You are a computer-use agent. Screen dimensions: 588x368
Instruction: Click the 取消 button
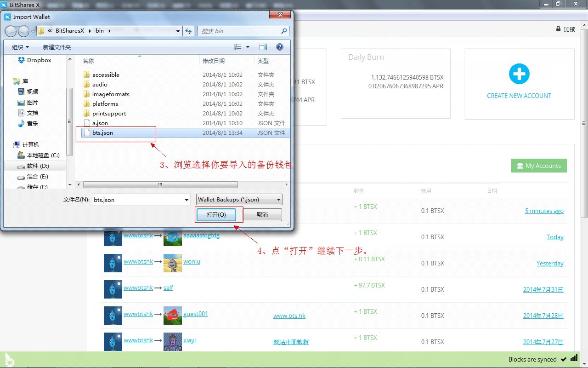[x=262, y=215]
